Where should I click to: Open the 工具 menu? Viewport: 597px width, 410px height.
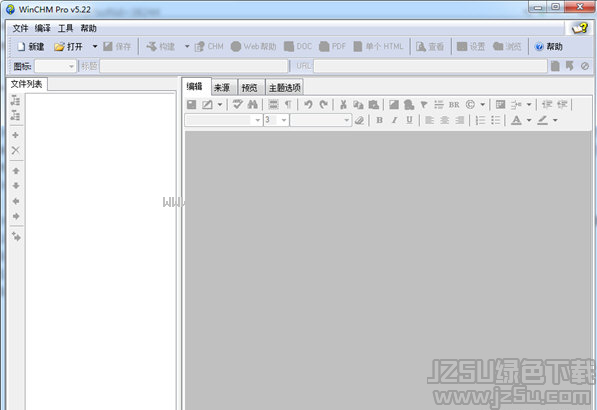click(x=65, y=28)
